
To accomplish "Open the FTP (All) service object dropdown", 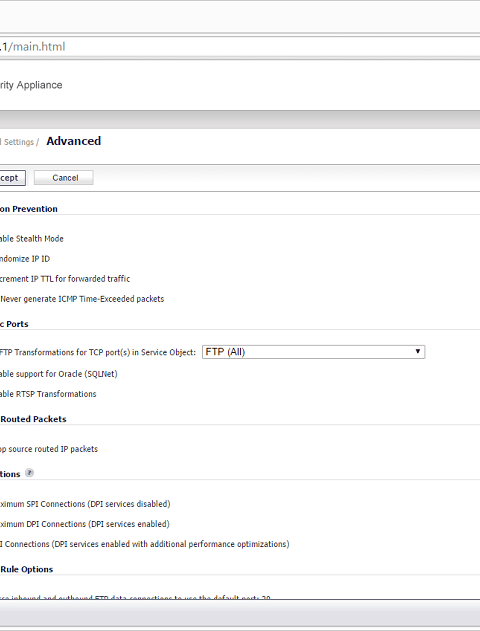I will [x=313, y=352].
